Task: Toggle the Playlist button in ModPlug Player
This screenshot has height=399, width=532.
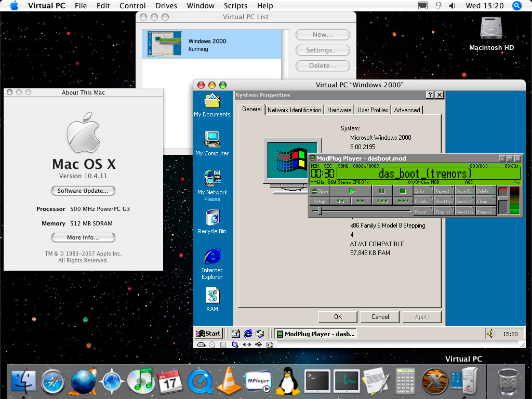Action: click(x=444, y=211)
